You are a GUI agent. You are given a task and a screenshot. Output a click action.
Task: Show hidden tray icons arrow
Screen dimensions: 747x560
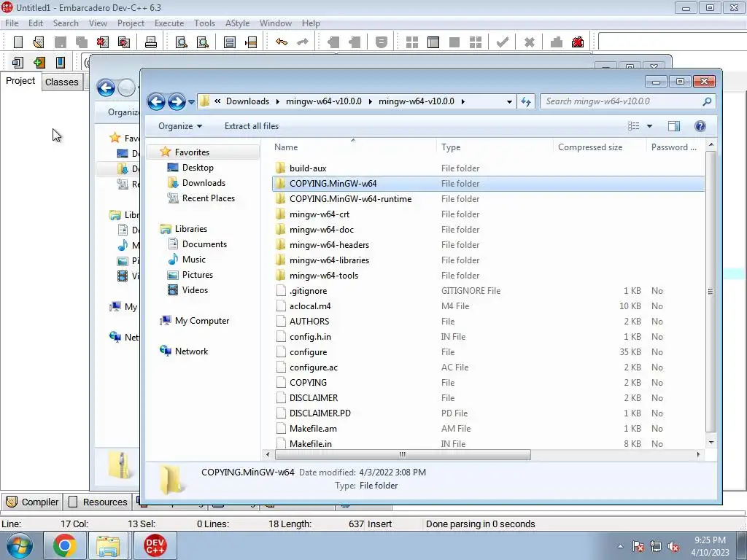pos(620,546)
